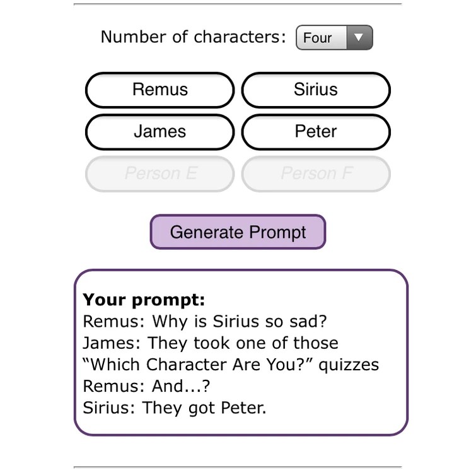The height and width of the screenshot is (470, 476).
Task: Click the disabled Person E field
Action: (x=160, y=173)
